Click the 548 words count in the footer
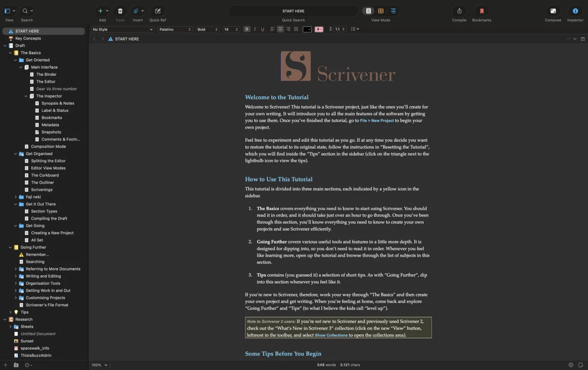588x370 pixels. coord(326,365)
